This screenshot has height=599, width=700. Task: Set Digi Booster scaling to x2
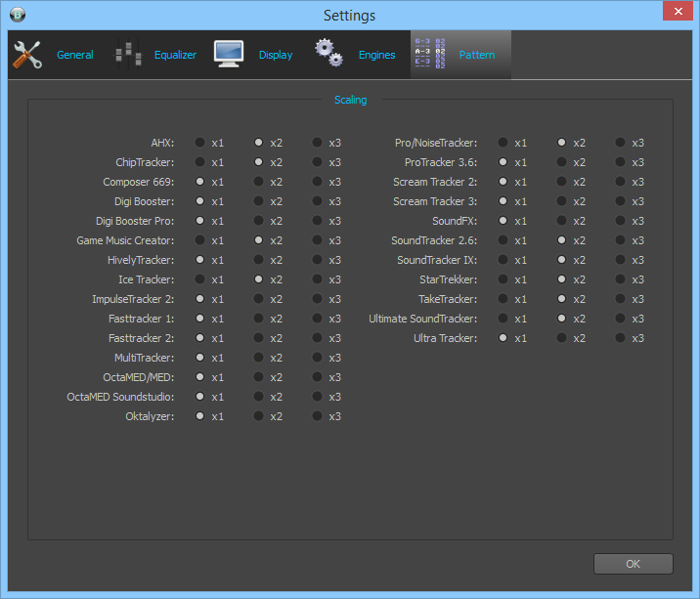(258, 201)
